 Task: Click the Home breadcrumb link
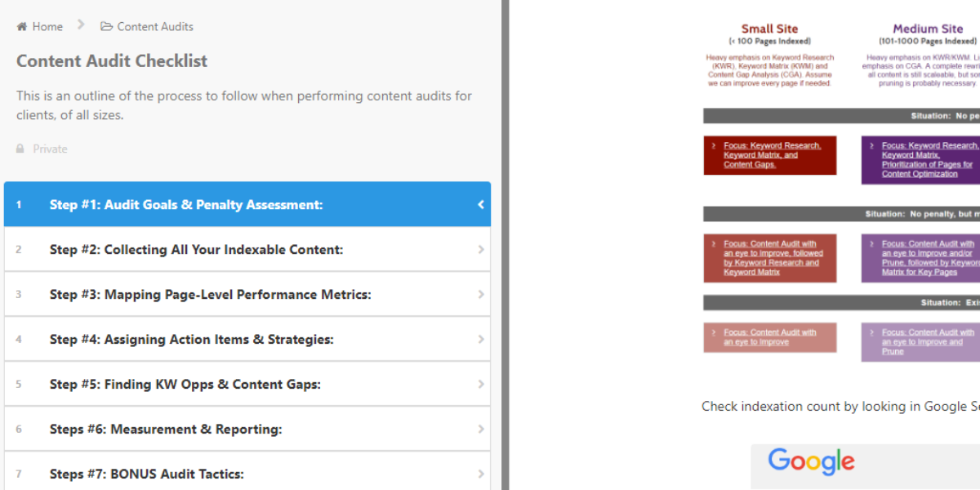(47, 27)
